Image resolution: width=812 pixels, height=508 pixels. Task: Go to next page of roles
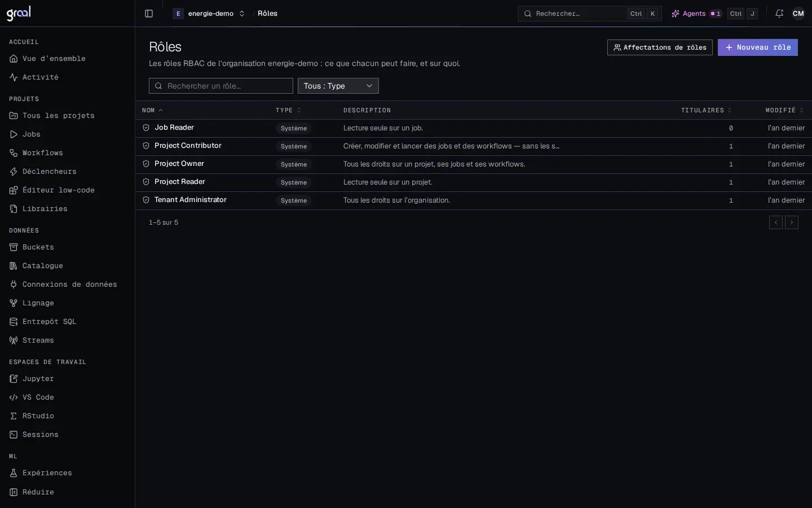pos(792,222)
